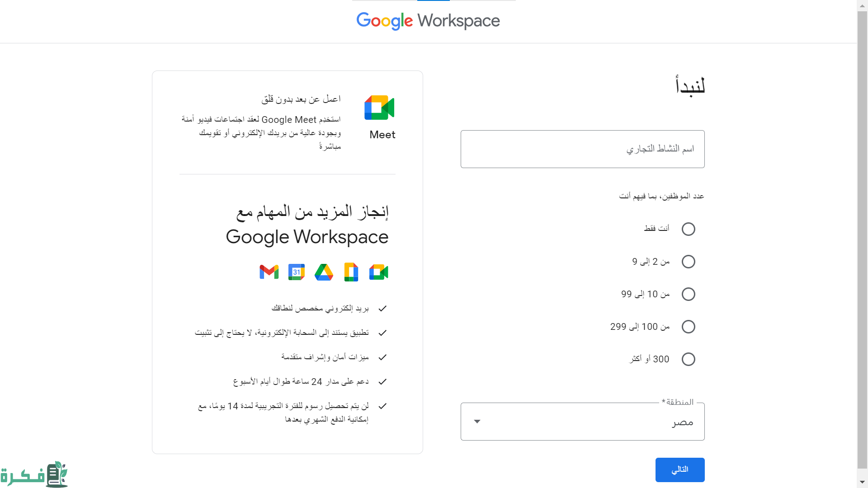Viewport: 868px width, 488px height.
Task: Click the scrollbar down arrow
Action: coord(862,483)
